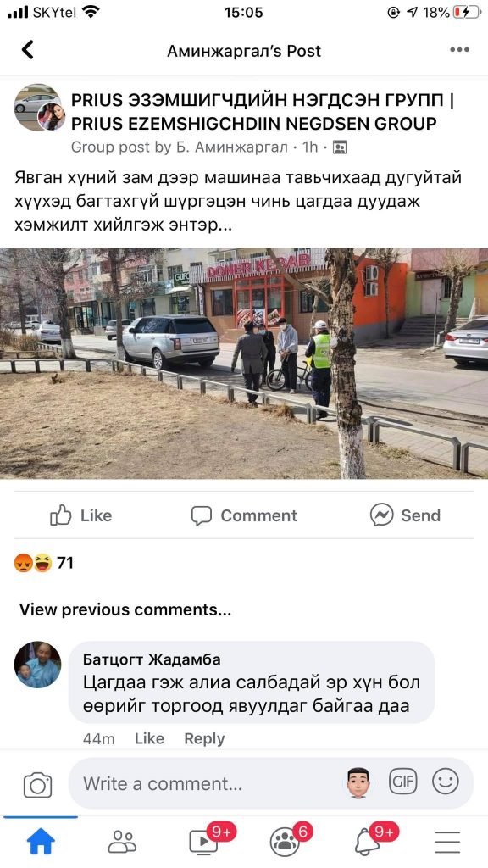Tap the back arrow in header

tap(28, 50)
